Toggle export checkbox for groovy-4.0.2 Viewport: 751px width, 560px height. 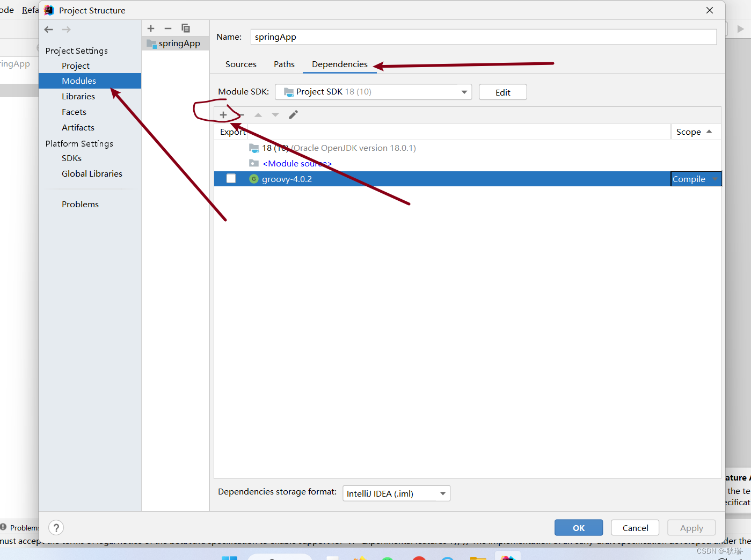[x=231, y=179]
